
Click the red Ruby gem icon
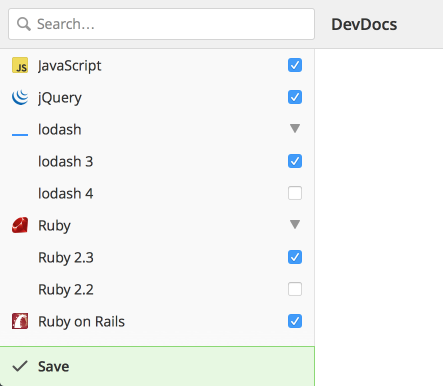point(20,225)
